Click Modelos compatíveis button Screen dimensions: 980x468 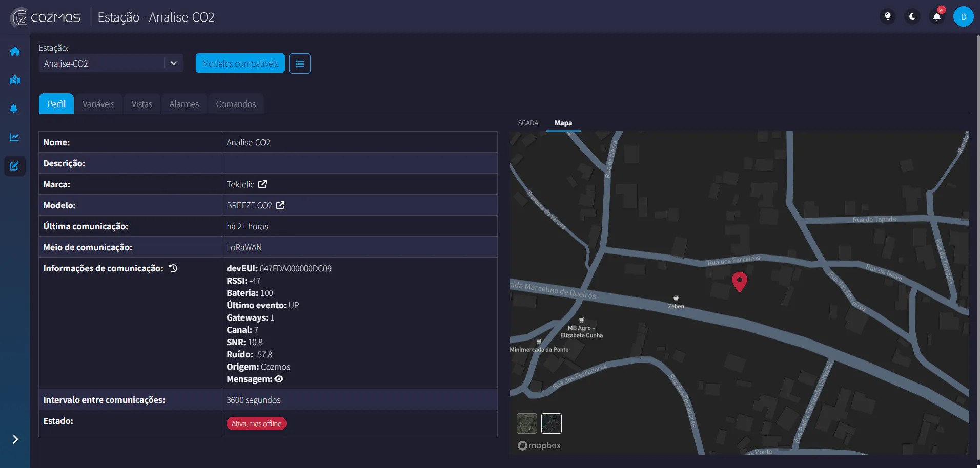[240, 63]
